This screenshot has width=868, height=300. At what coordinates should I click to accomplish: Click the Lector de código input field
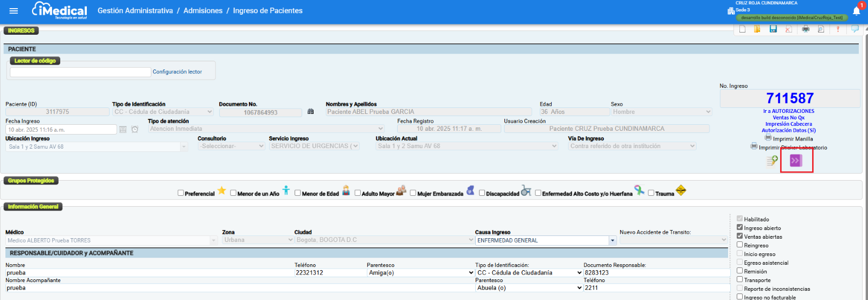click(x=80, y=72)
